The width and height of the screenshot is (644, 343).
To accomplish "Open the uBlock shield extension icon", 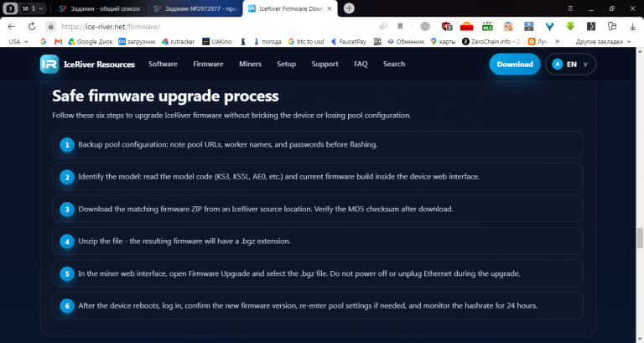I will [x=447, y=27].
